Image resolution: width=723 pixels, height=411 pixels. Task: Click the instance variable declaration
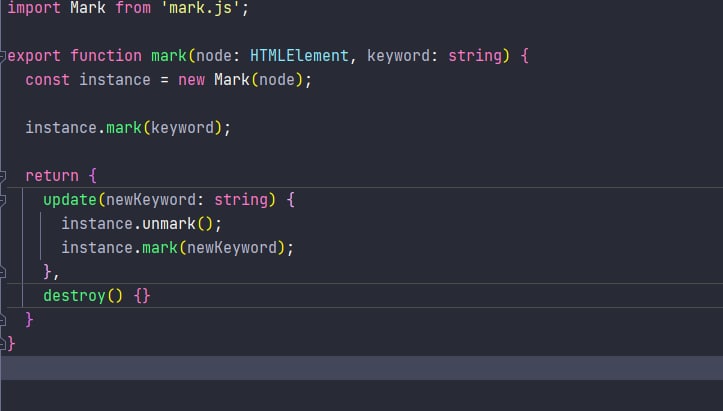(115, 80)
